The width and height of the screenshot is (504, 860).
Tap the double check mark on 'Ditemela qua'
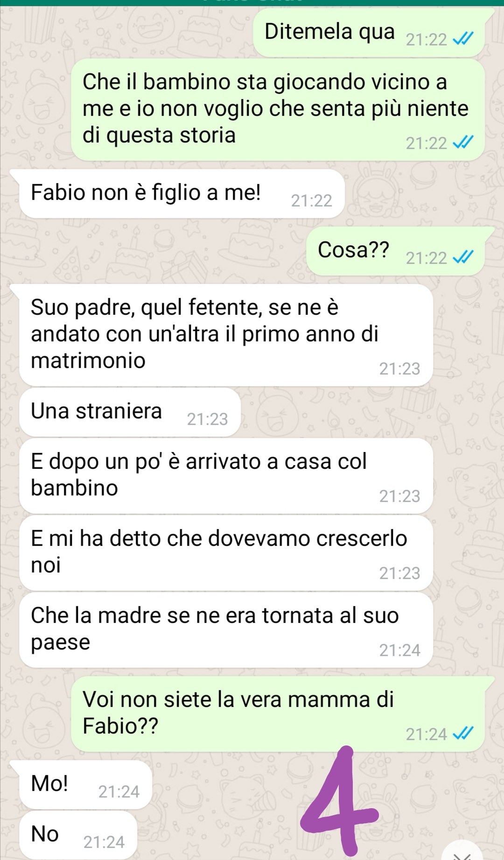463,40
